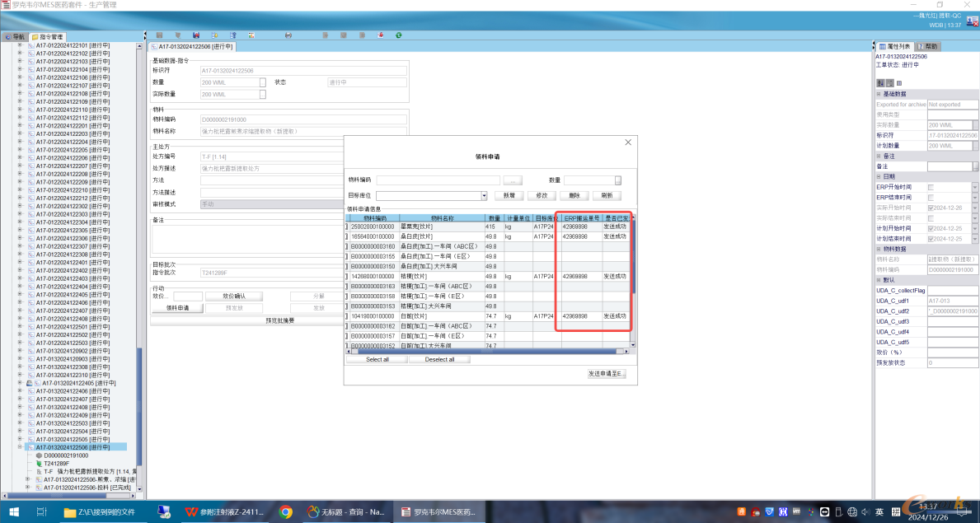Toggle 计划结束时间 checkbox
The image size is (980, 523).
point(931,239)
